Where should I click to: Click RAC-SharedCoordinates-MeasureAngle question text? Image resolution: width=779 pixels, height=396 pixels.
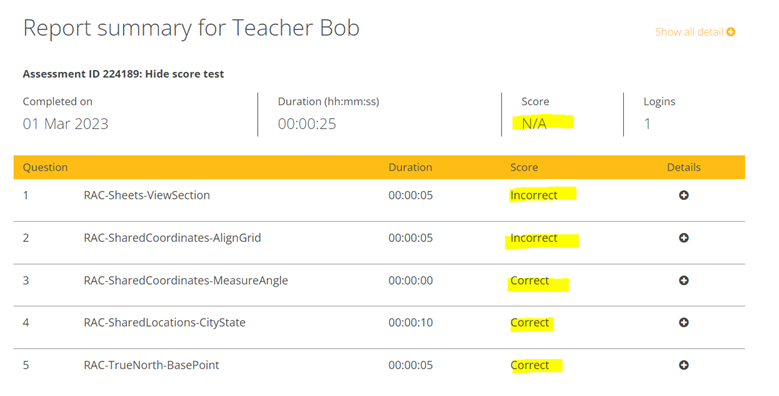tap(185, 281)
